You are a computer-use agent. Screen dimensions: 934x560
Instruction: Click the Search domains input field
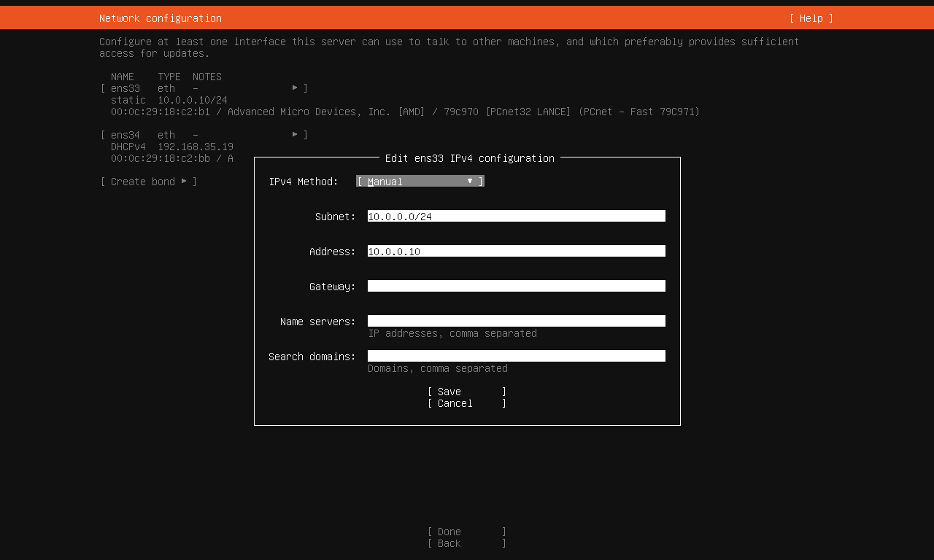coord(516,357)
